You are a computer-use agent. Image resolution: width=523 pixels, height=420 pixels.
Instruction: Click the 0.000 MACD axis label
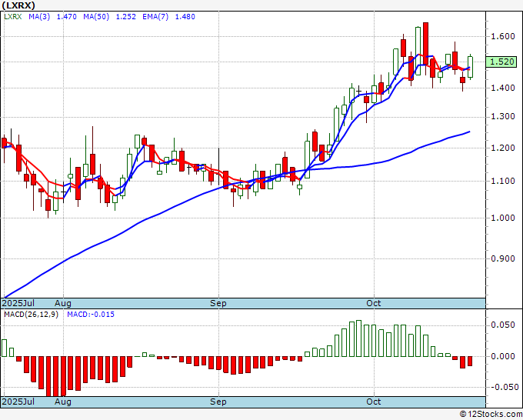(503, 357)
